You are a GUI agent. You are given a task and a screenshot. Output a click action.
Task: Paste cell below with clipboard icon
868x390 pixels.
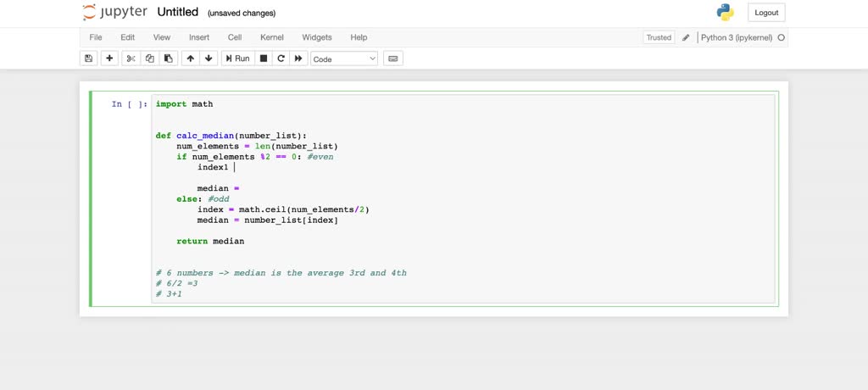(x=169, y=58)
